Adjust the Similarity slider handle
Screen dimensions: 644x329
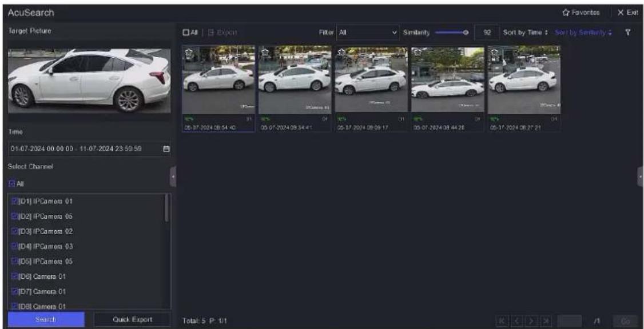tap(466, 33)
